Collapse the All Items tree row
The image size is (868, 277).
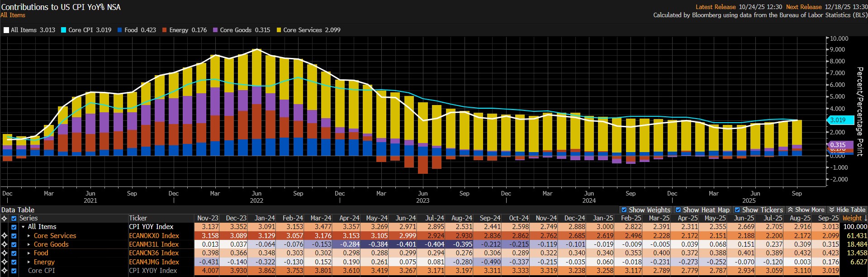pos(23,227)
